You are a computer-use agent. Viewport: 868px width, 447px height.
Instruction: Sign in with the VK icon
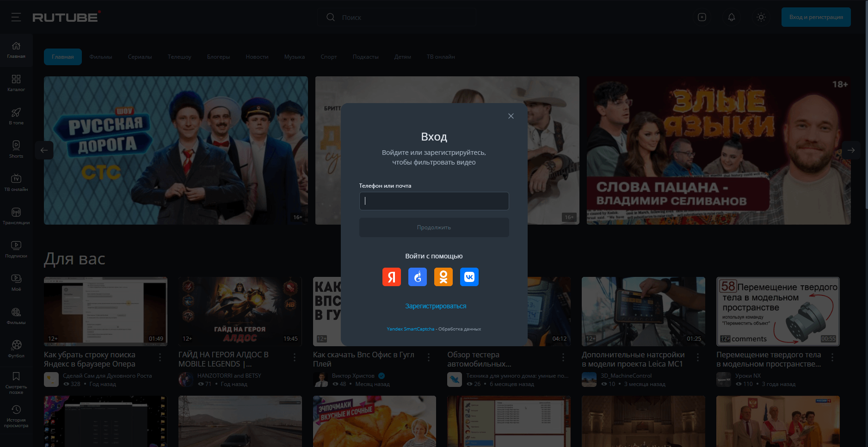point(469,277)
